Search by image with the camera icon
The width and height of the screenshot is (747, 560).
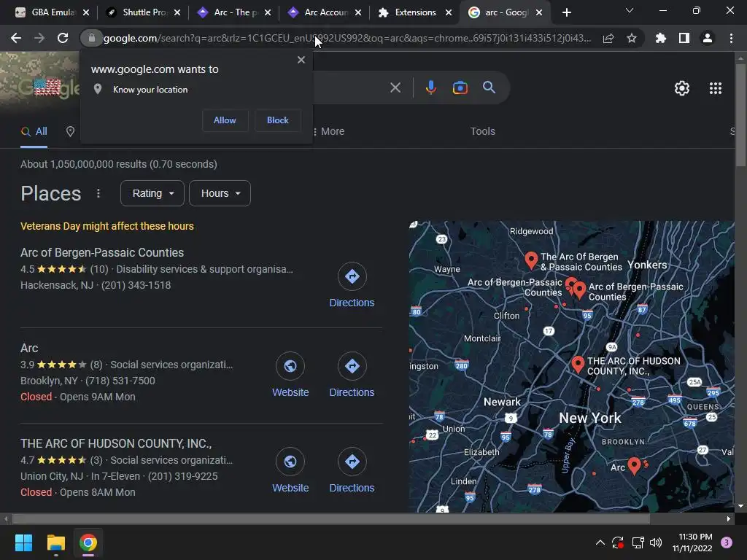click(460, 87)
